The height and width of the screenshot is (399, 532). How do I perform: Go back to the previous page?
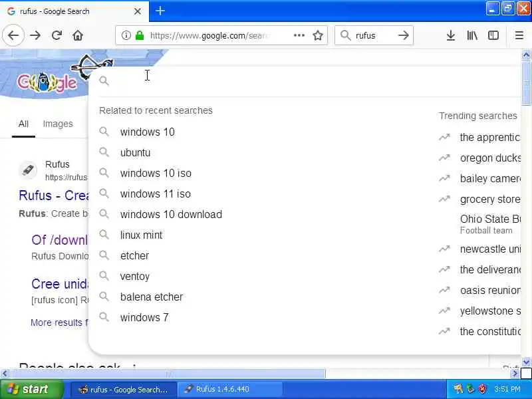(13, 35)
